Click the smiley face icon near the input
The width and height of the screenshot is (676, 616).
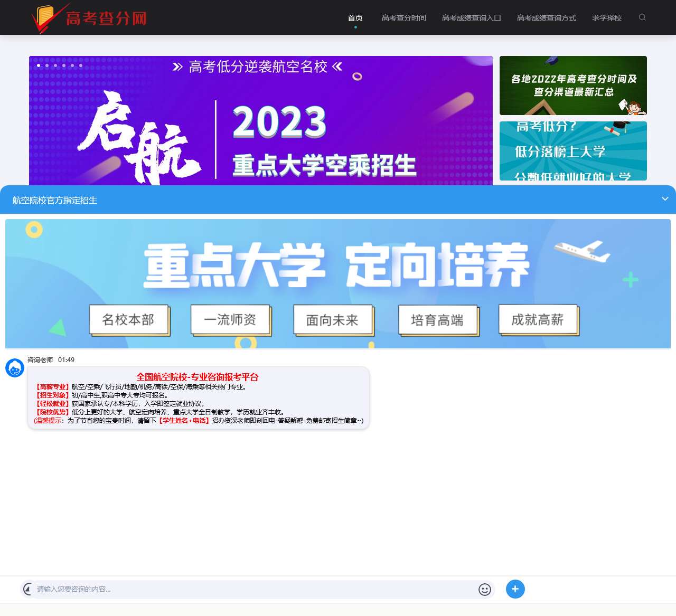tap(484, 589)
